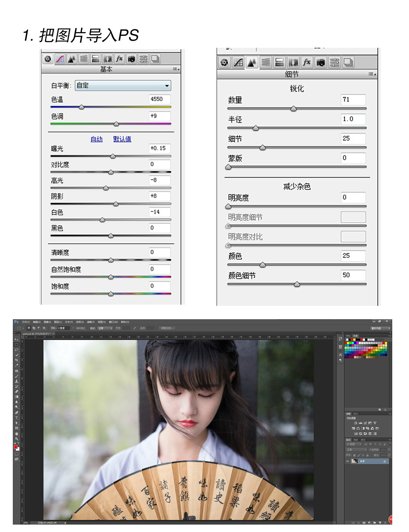The image size is (409, 532).
Task: Open layer blend mode dropdown 正常
Action: point(356,450)
